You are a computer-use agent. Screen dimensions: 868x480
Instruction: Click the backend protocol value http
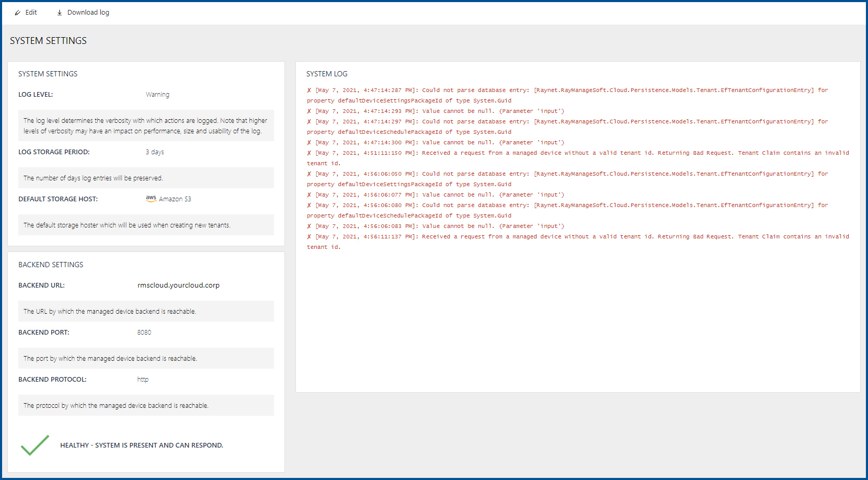click(x=143, y=380)
